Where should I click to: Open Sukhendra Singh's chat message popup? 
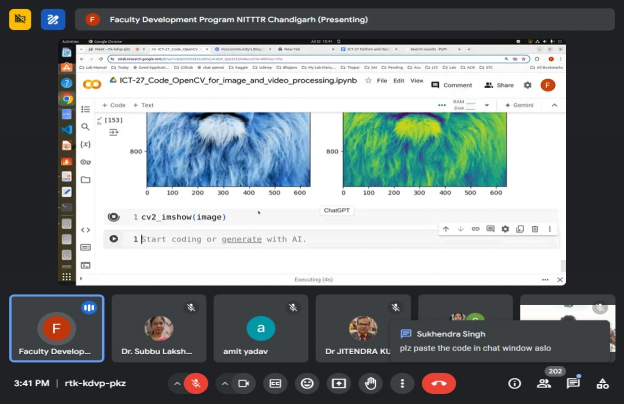tap(500, 341)
